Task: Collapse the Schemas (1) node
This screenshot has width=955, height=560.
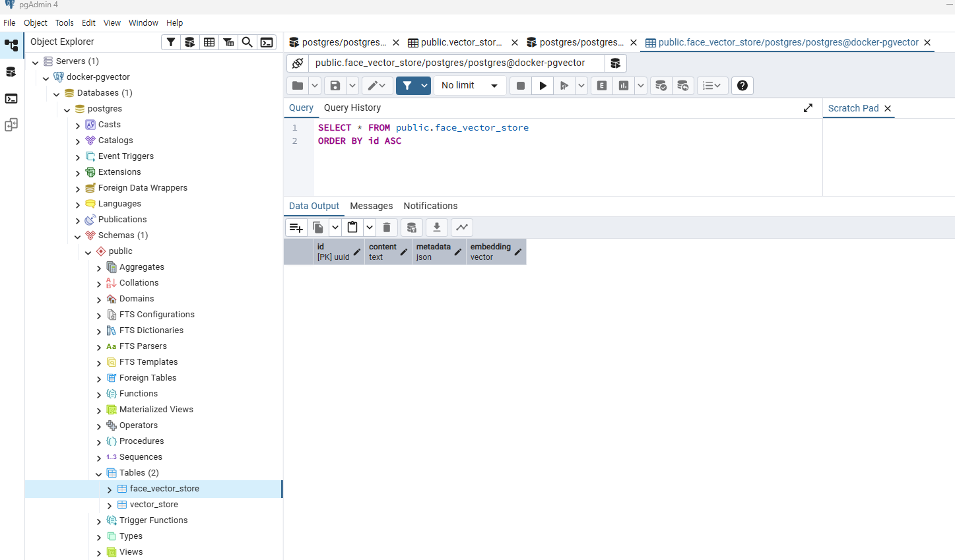Action: click(x=78, y=236)
